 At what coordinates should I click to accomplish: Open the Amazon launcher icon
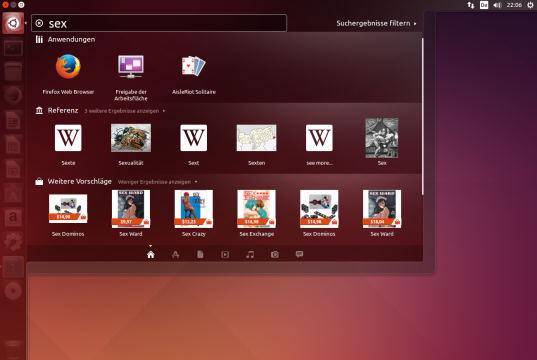(x=13, y=218)
